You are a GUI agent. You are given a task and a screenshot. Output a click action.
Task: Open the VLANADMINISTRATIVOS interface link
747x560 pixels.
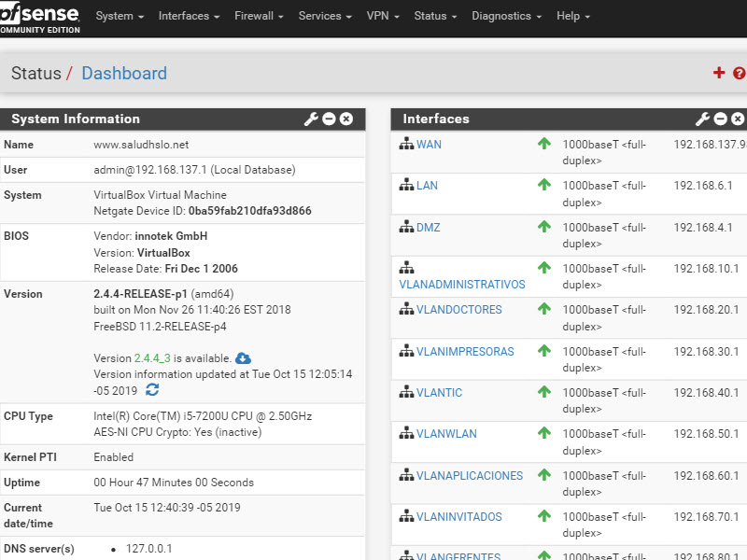click(462, 285)
